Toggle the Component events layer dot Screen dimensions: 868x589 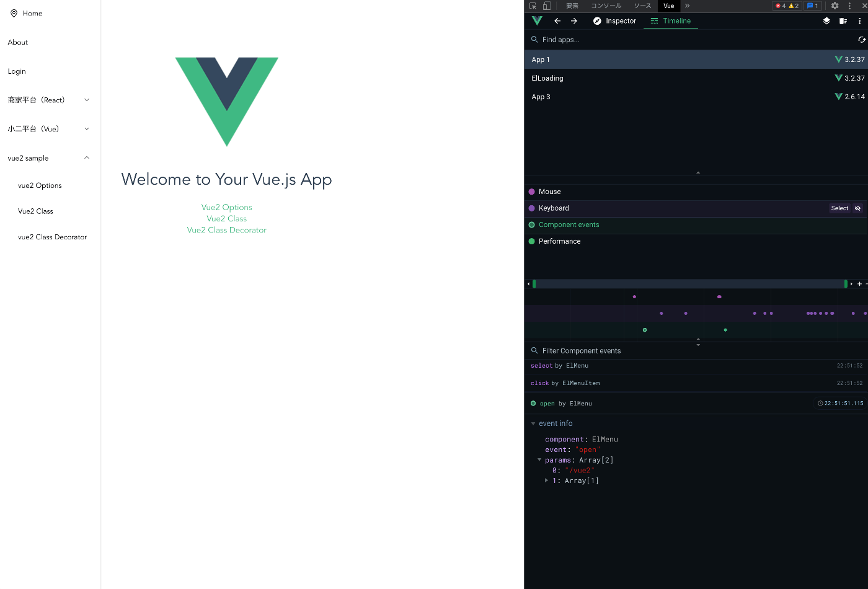[531, 224]
